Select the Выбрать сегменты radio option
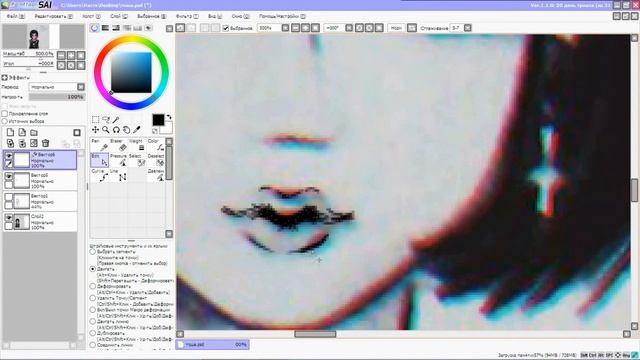640x360 pixels. (x=93, y=252)
